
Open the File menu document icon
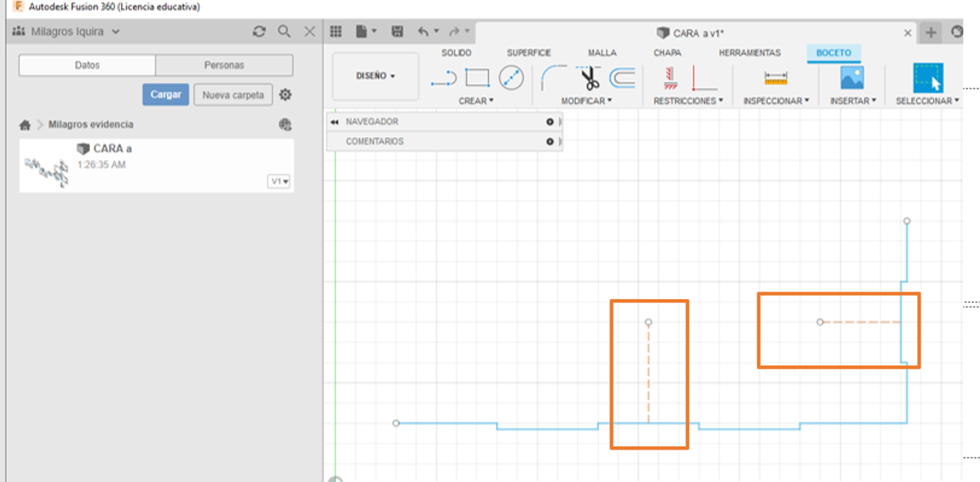click(x=361, y=32)
